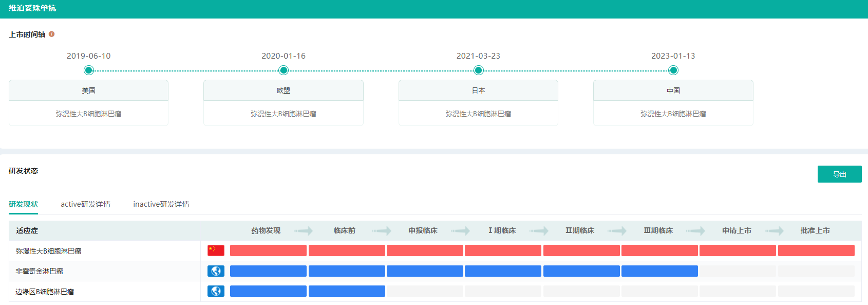Image resolution: width=868 pixels, height=305 pixels.
Task: Click the 日本 card's 弥漫性大B细胞淋巴瘤 text
Action: [478, 114]
